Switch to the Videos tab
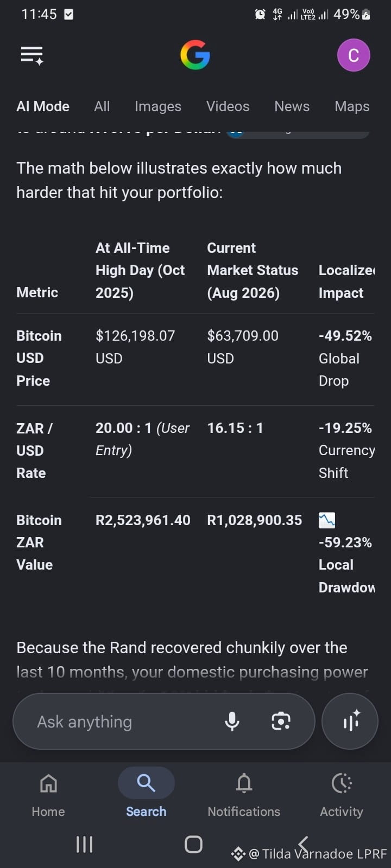Image resolution: width=391 pixels, height=868 pixels. [228, 106]
